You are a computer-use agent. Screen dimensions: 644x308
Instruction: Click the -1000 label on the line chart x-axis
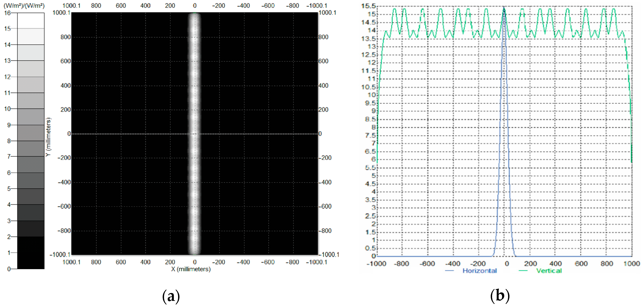(376, 264)
